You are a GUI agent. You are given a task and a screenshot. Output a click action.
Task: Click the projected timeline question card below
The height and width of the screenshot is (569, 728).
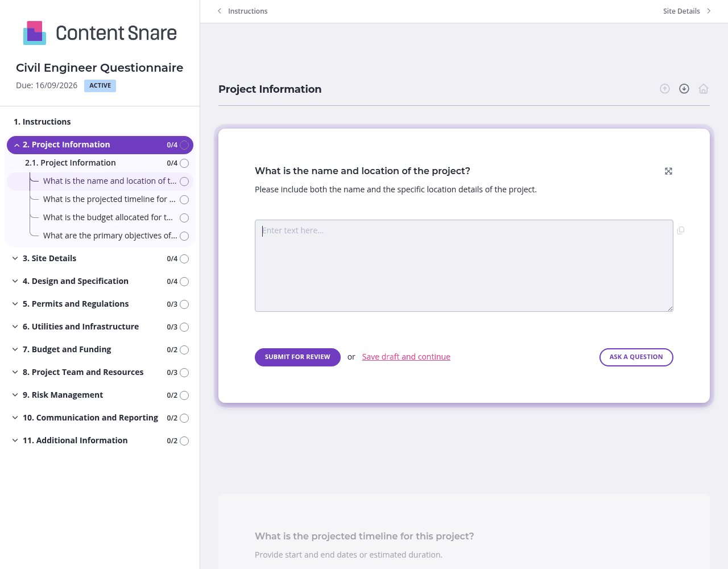464,531
